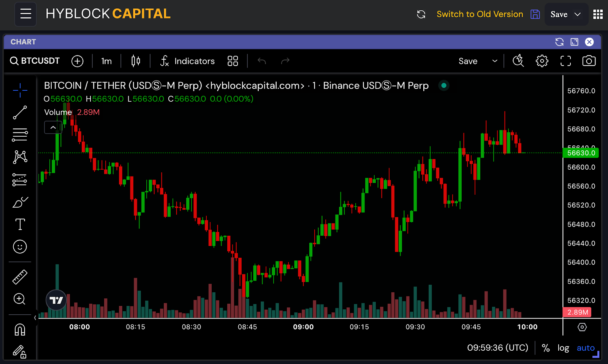Screen dimensions: 608x364
Task: Click the TradingView logo badge
Action: pos(56,300)
